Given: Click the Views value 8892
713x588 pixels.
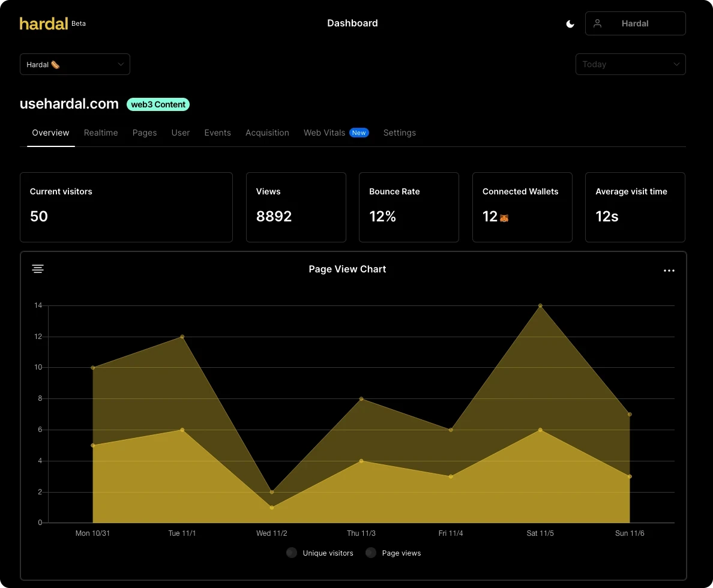Looking at the screenshot, I should click(x=274, y=217).
